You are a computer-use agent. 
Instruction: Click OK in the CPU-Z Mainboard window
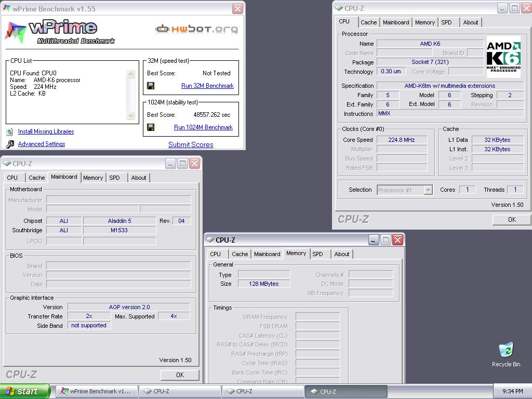coord(180,375)
